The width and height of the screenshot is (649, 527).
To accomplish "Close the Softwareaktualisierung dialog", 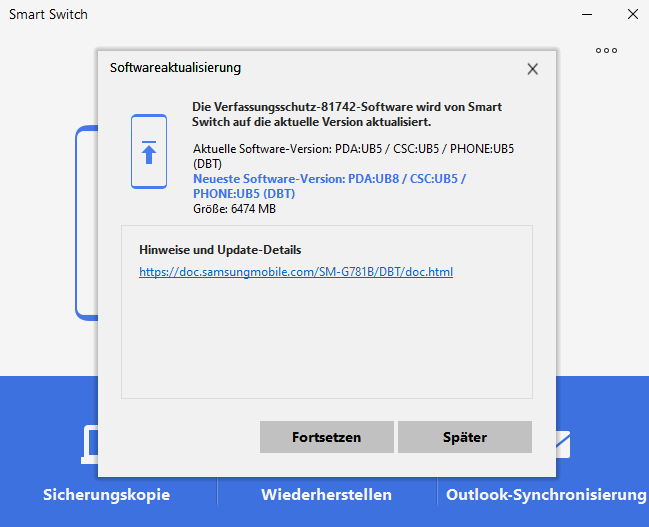I will [x=533, y=69].
